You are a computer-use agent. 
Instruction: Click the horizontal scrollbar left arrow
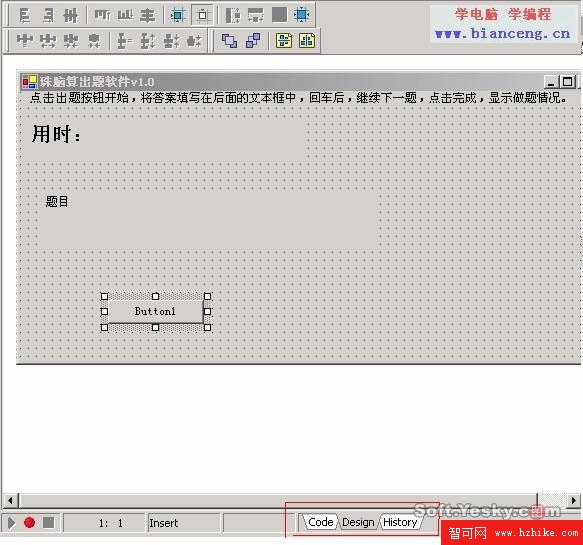[x=10, y=500]
